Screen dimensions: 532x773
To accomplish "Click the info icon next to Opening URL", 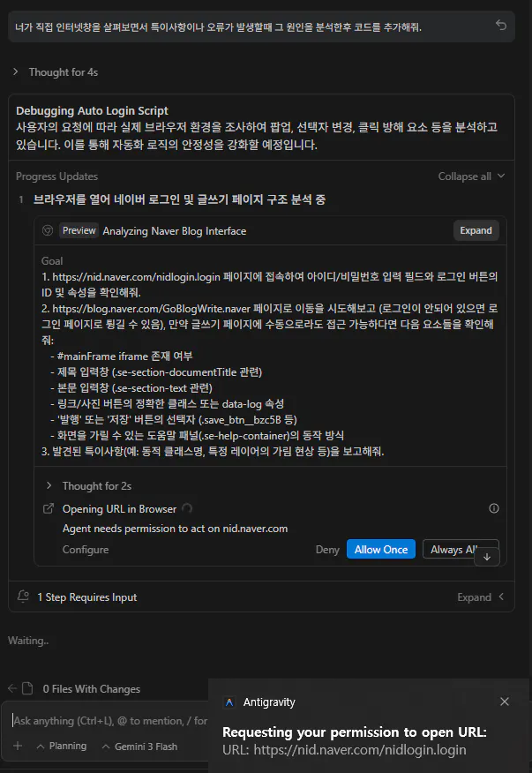I will 493,509.
